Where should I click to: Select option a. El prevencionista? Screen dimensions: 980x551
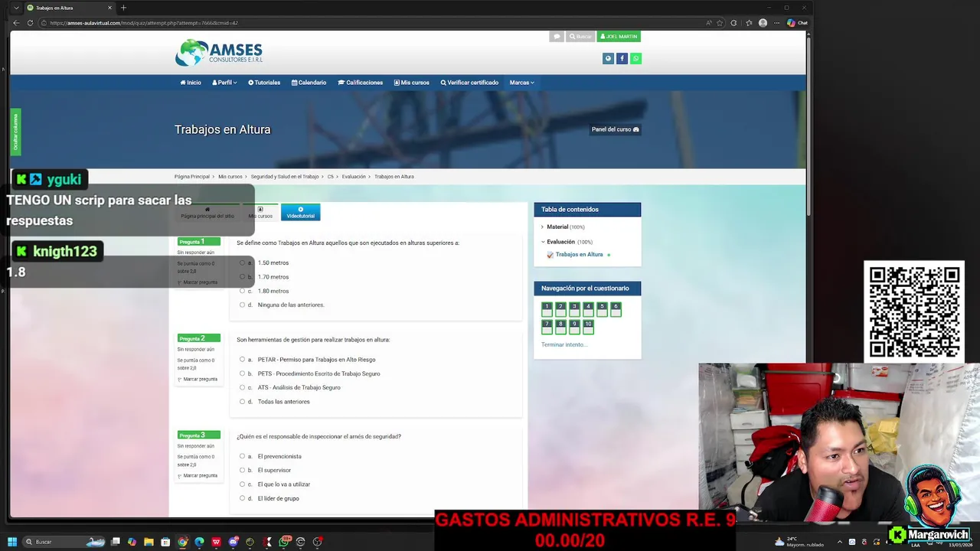coord(242,456)
